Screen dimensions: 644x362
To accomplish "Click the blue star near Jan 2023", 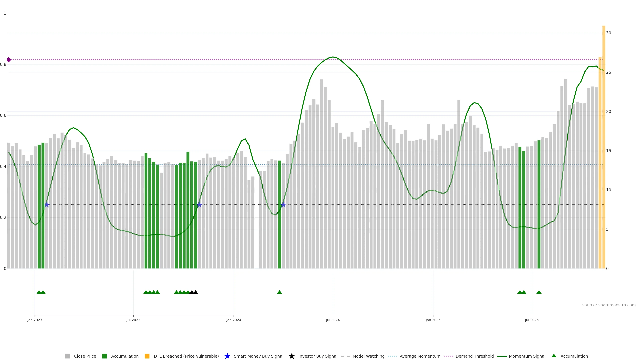I will click(x=47, y=205).
